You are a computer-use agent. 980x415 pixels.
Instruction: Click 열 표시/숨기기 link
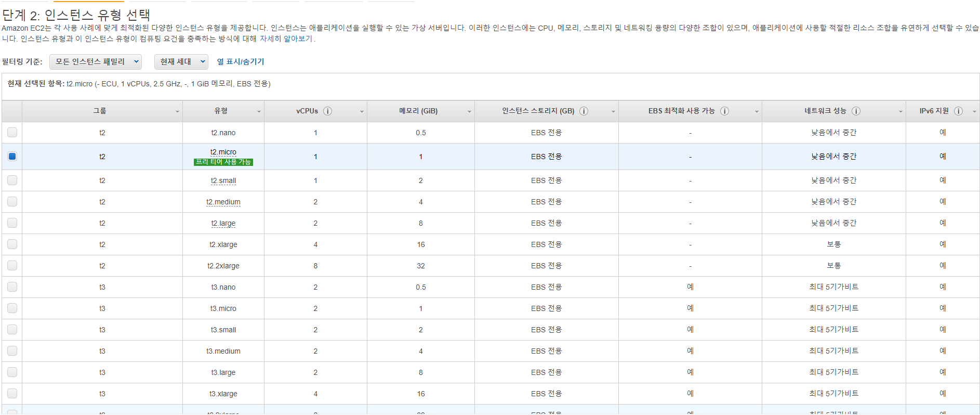point(241,61)
